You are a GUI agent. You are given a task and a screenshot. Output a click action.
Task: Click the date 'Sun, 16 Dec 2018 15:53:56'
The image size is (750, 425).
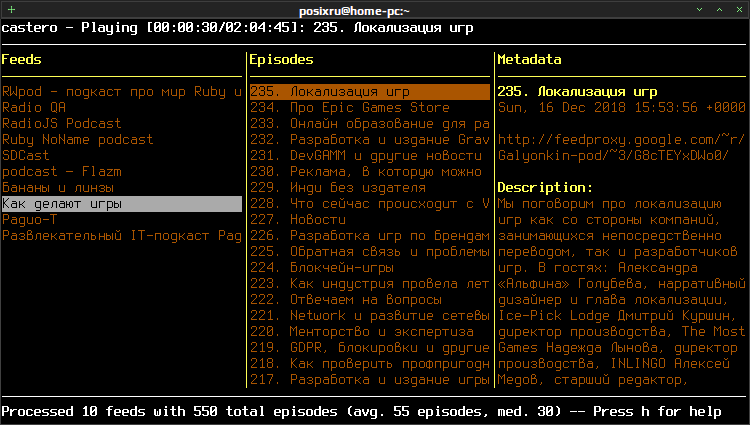click(597, 108)
